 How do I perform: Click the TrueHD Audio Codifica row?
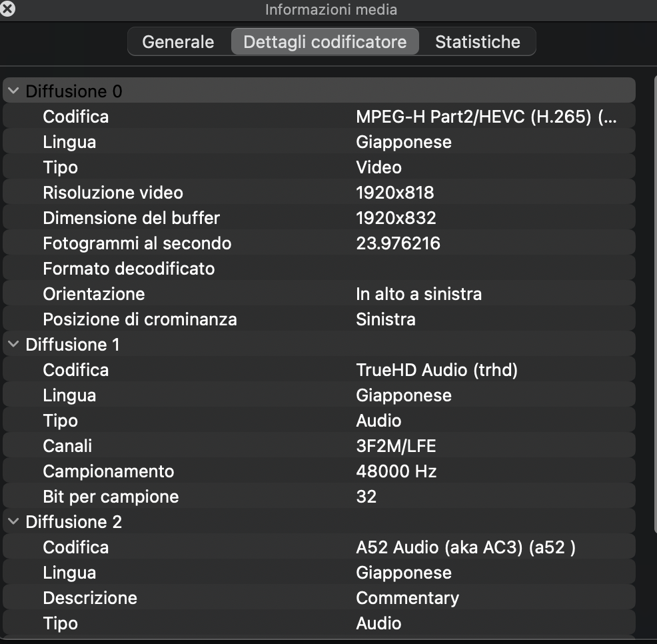(x=319, y=370)
